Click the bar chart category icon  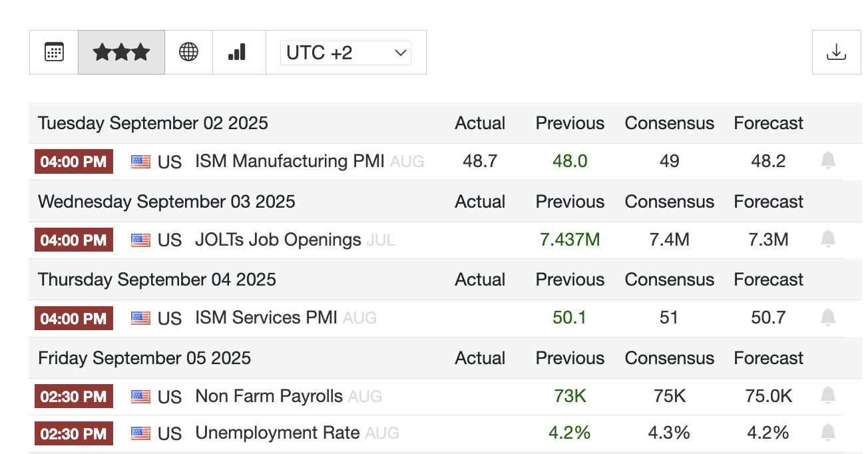(237, 52)
